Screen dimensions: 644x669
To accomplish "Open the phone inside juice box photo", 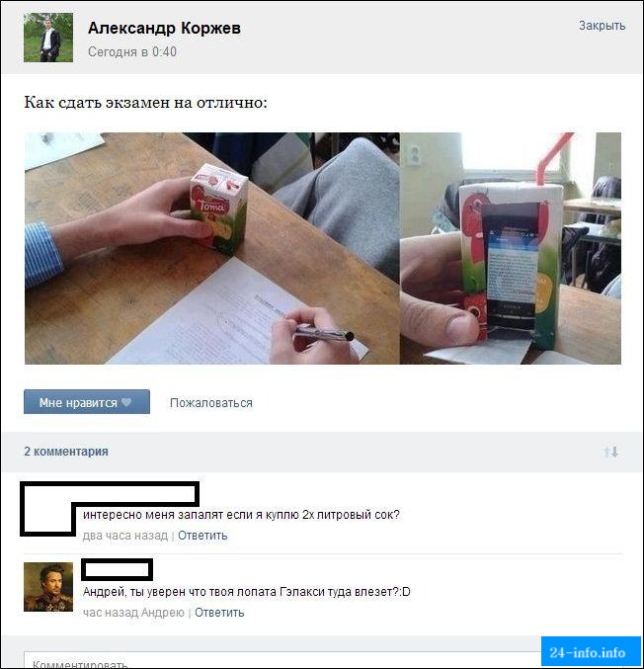I will tap(511, 248).
